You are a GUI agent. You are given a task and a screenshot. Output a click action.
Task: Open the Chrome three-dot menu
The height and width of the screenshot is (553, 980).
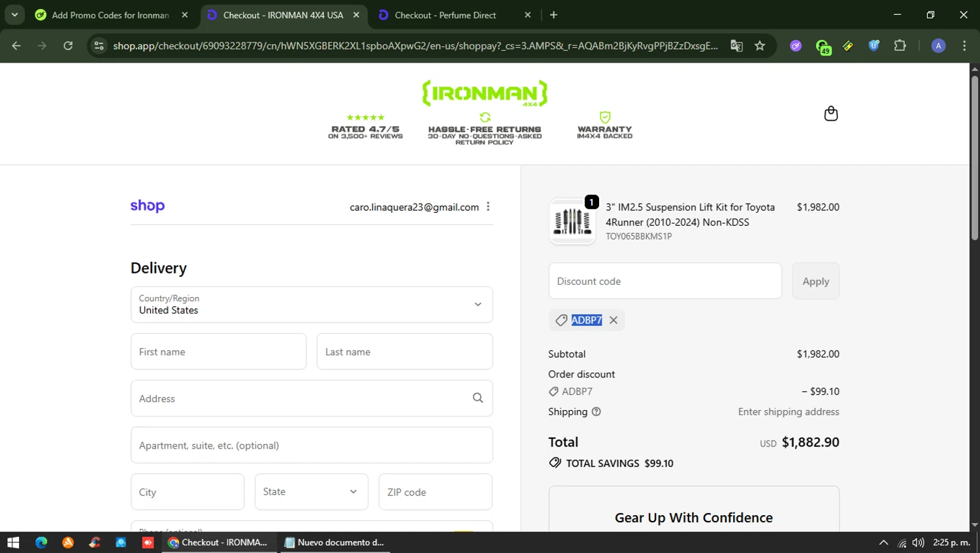964,46
